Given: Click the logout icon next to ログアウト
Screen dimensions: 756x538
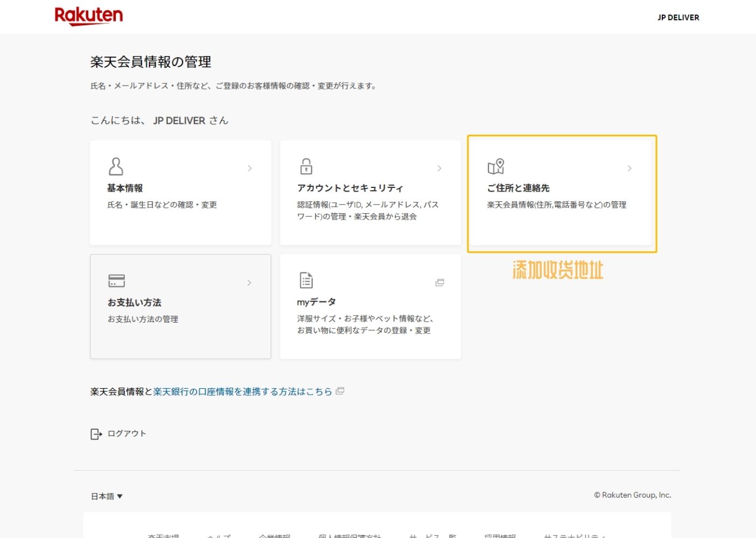Looking at the screenshot, I should [95, 434].
